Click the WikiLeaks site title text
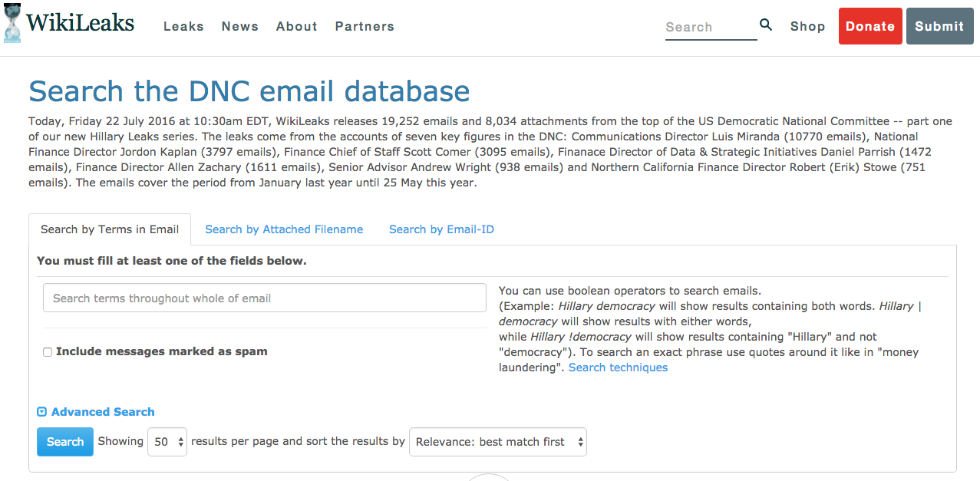Image resolution: width=980 pixels, height=481 pixels. pos(80,23)
